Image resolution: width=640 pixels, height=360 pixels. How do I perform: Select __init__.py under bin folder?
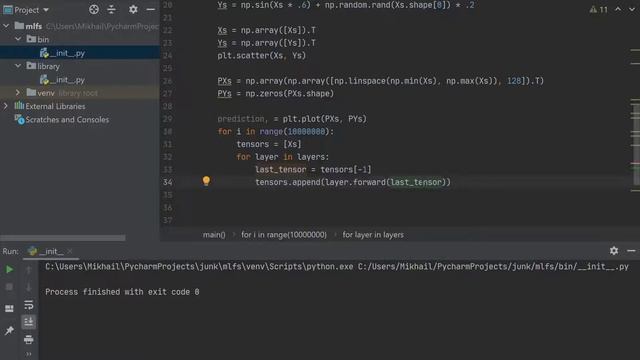62,53
